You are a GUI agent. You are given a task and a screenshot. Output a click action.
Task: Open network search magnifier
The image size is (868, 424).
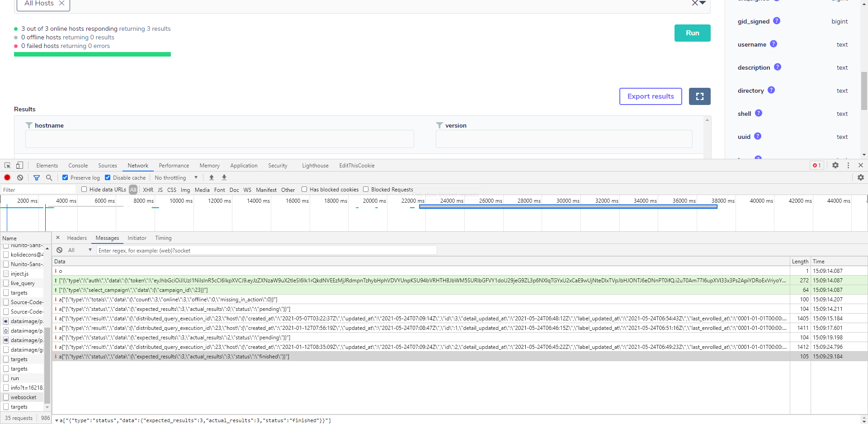(49, 178)
